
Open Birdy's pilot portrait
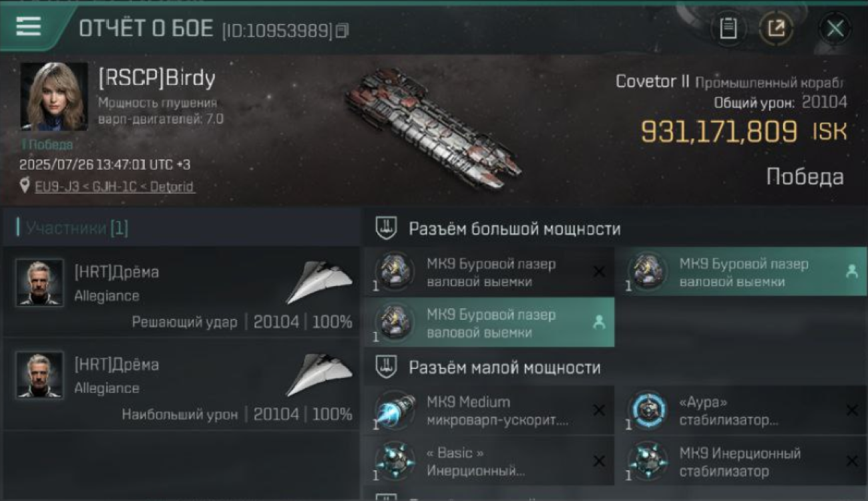pos(54,96)
